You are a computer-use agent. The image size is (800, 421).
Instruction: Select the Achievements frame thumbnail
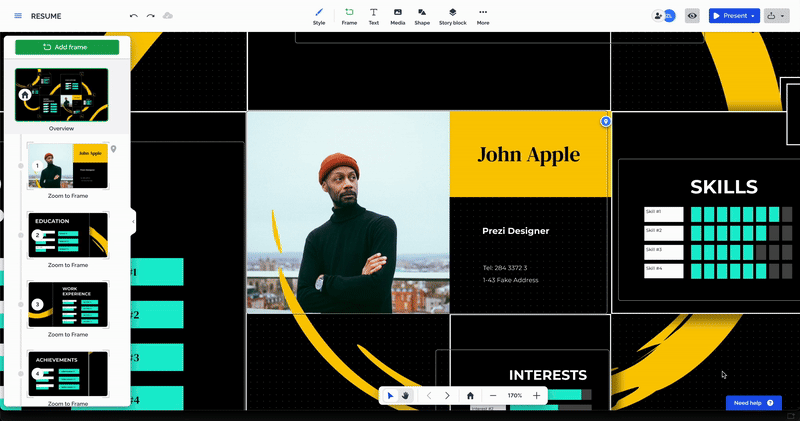[x=68, y=374]
